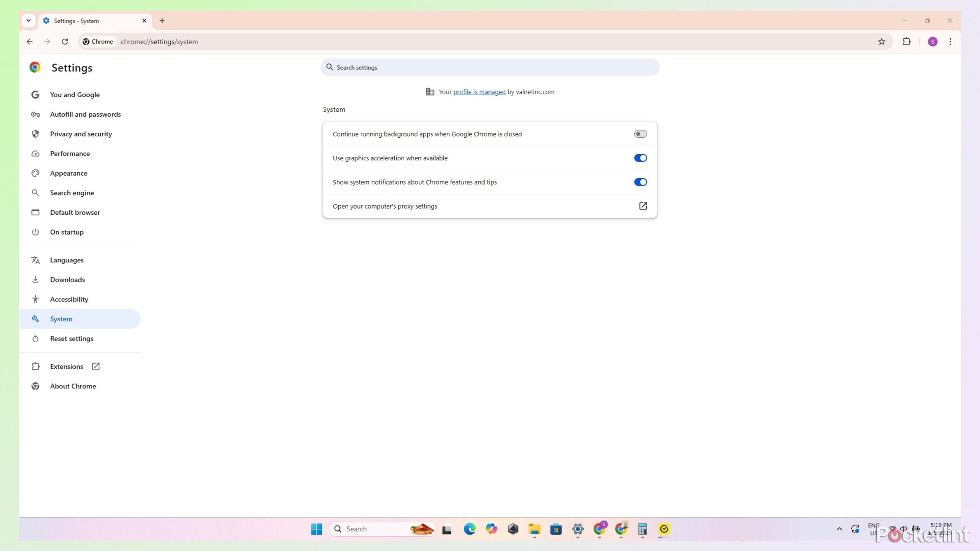This screenshot has width=980, height=551.
Task: Click the bookmark star icon
Action: pos(881,42)
